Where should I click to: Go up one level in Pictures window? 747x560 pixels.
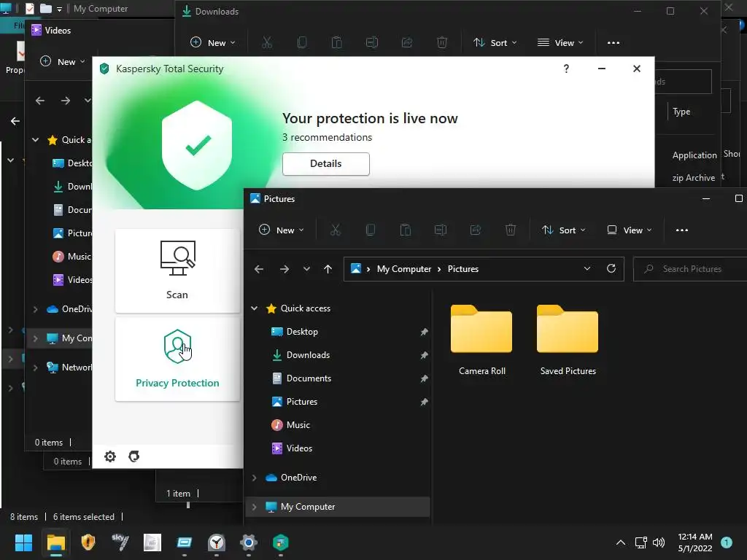(x=328, y=269)
